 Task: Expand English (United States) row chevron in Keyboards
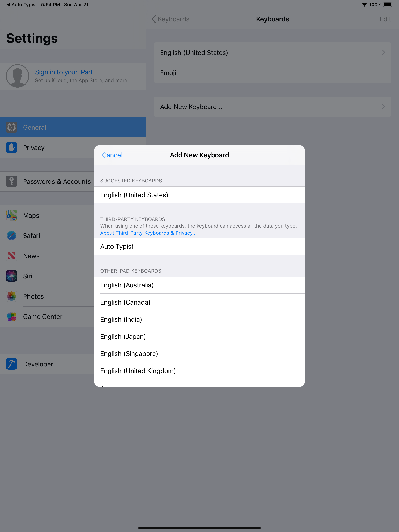point(384,52)
